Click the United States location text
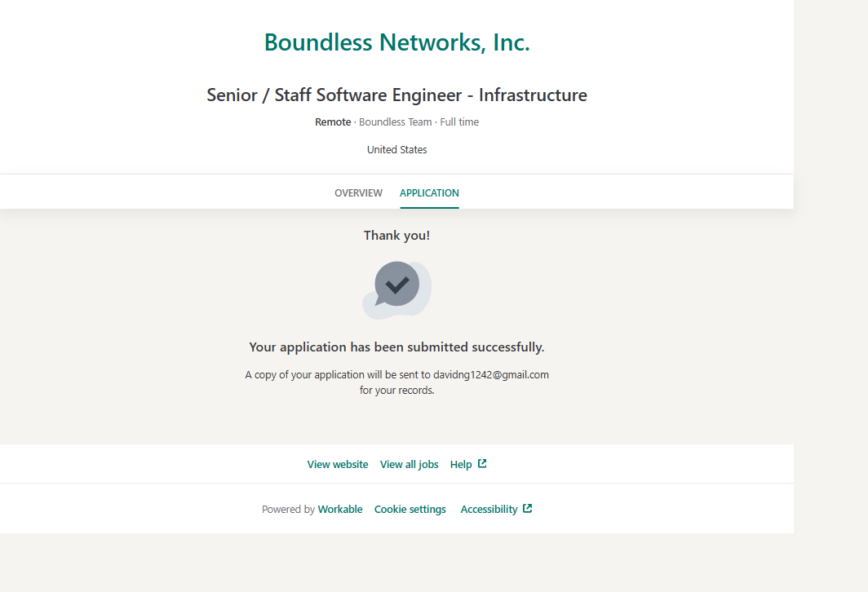Image resolution: width=868 pixels, height=592 pixels. (396, 150)
